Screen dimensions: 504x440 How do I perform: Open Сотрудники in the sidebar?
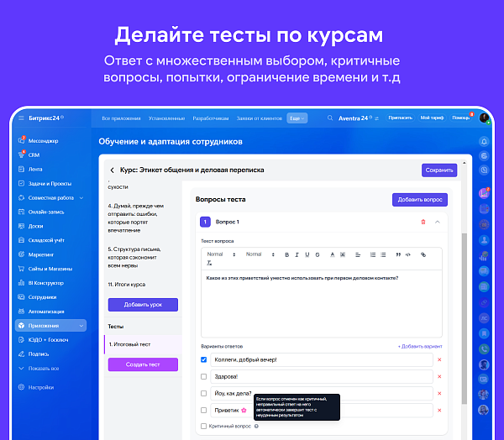click(x=42, y=297)
